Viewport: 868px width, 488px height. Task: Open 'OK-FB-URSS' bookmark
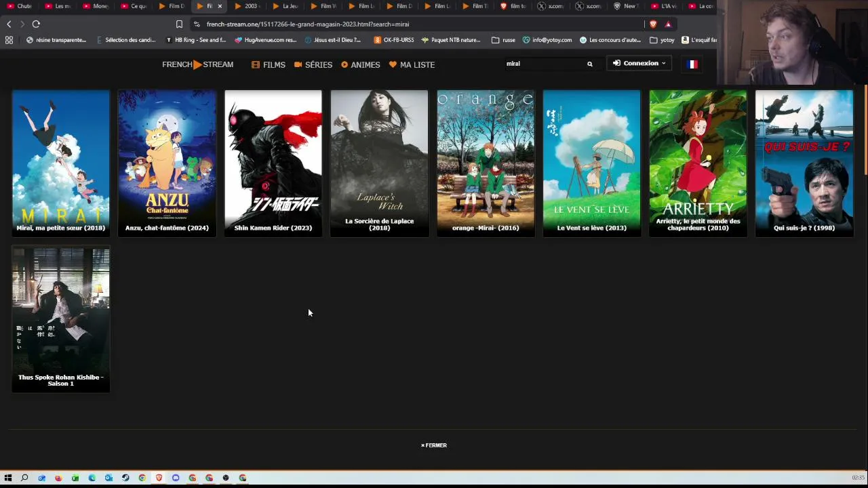click(394, 40)
